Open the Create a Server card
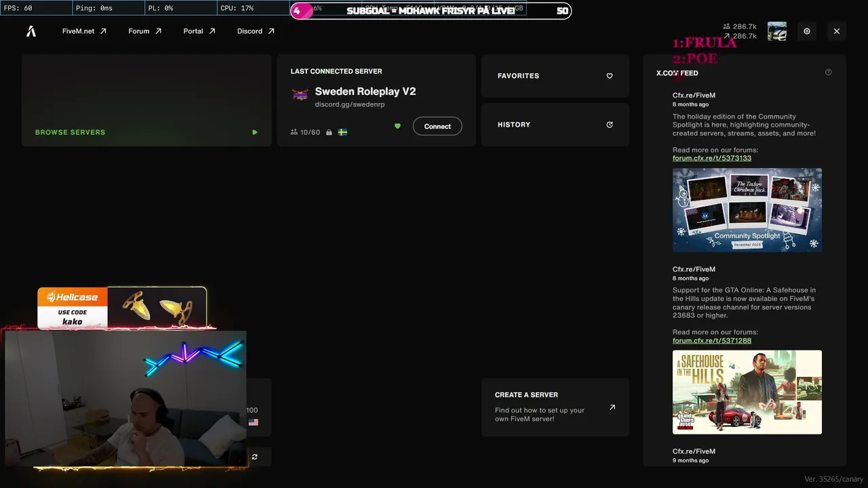868x488 pixels. coord(555,407)
